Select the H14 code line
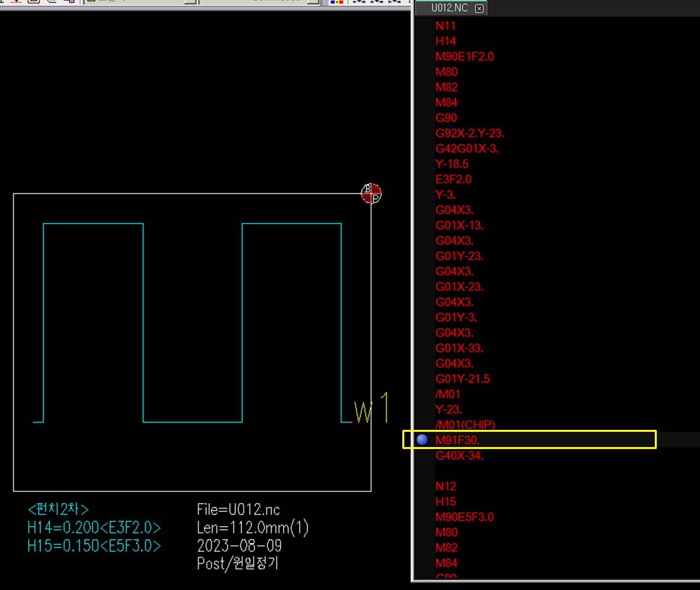 click(x=446, y=41)
